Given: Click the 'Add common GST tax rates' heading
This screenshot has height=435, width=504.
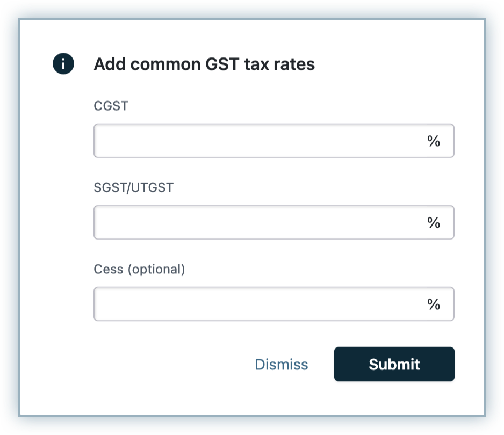Looking at the screenshot, I should click(x=204, y=64).
